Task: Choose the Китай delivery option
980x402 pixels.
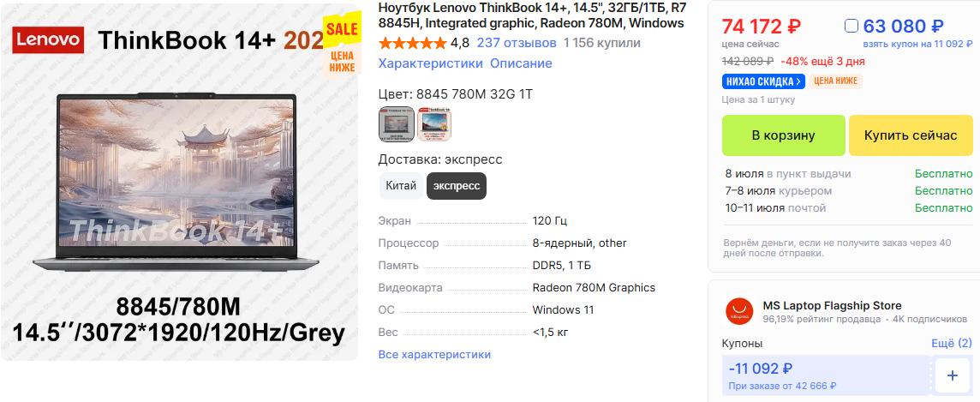Action: tap(401, 186)
